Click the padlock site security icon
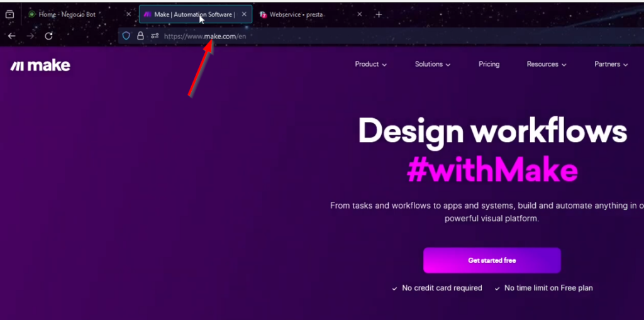Viewport: 644px width, 320px height. coord(140,36)
